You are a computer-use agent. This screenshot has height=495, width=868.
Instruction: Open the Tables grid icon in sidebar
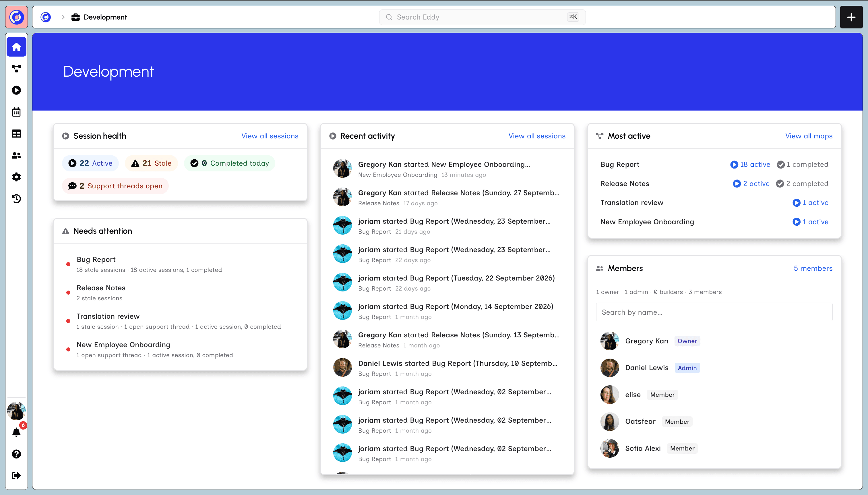pos(16,134)
